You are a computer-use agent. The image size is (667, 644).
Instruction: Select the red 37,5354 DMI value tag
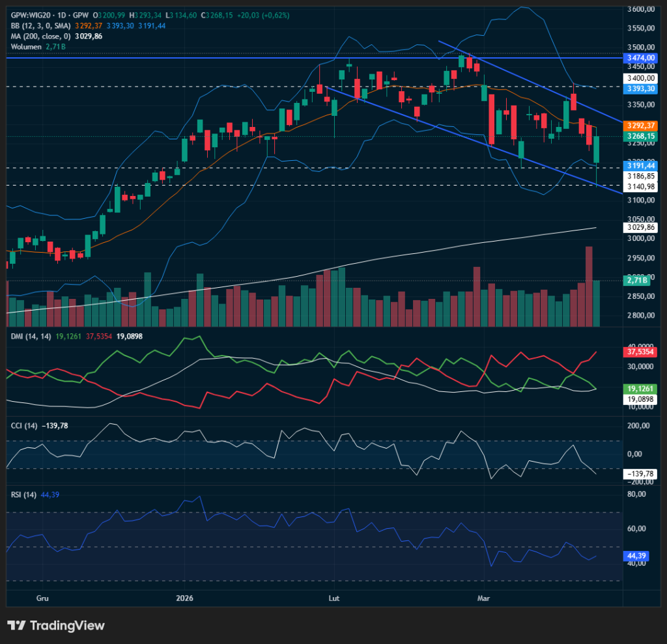[x=640, y=352]
